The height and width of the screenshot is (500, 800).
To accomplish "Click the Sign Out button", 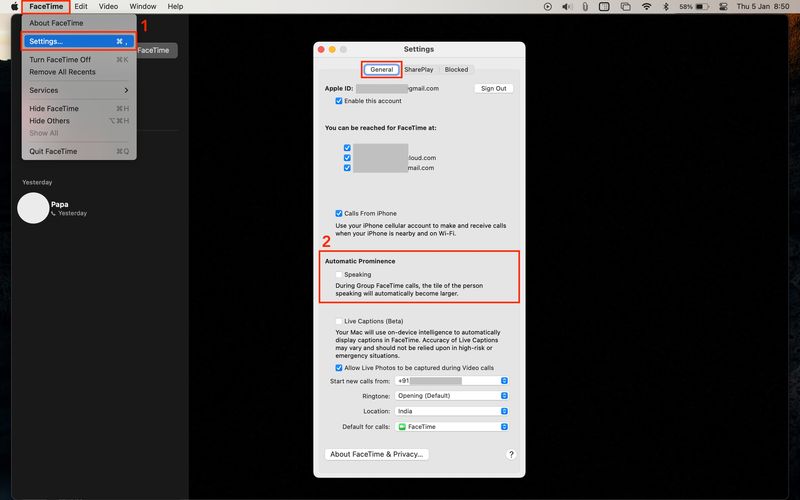I will pos(493,88).
